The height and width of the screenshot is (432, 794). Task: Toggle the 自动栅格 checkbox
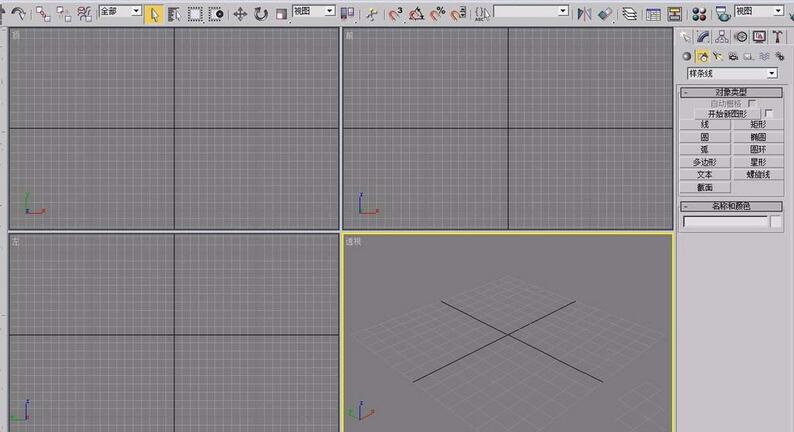click(752, 103)
